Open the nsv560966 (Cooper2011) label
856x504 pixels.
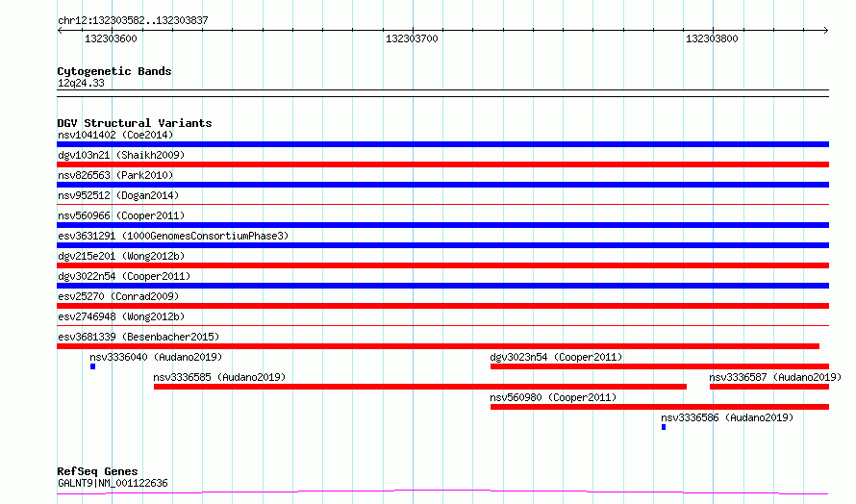point(121,215)
